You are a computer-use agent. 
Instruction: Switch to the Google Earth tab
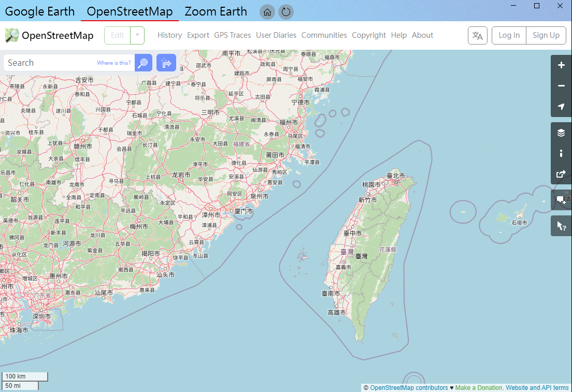tap(40, 12)
